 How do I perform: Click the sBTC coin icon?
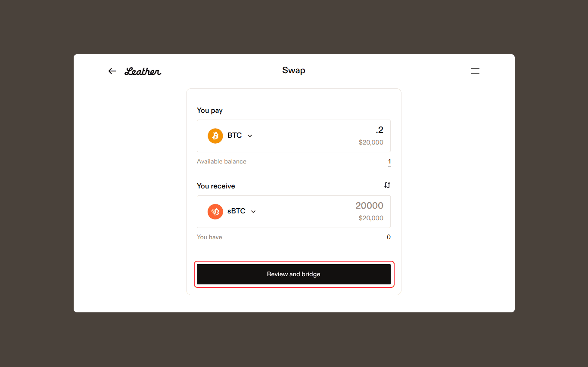point(215,211)
